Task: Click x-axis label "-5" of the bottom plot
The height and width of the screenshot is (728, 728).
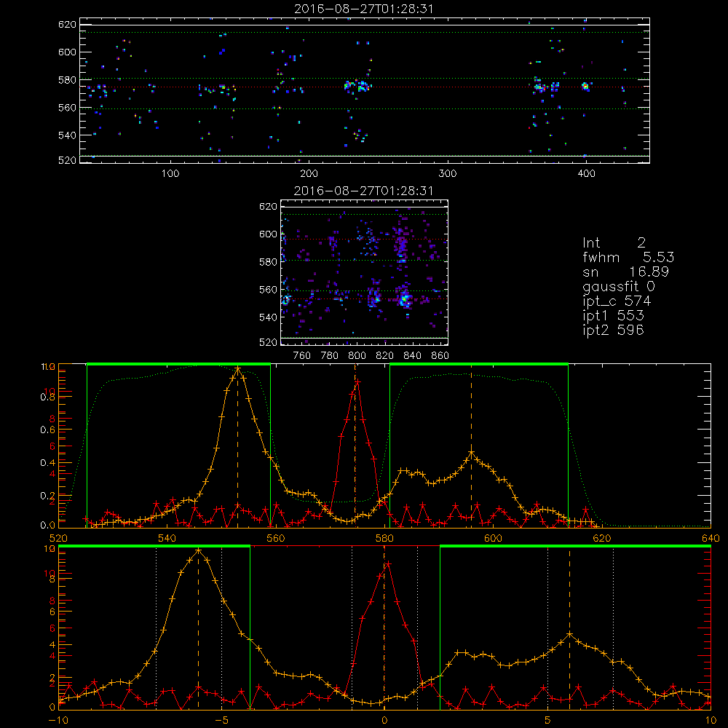Action: (222, 721)
